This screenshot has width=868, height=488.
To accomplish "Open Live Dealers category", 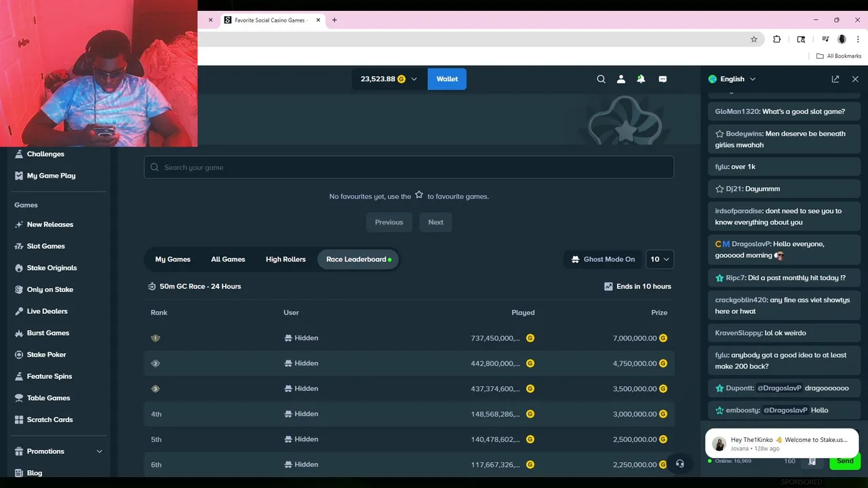I will pos(41,311).
